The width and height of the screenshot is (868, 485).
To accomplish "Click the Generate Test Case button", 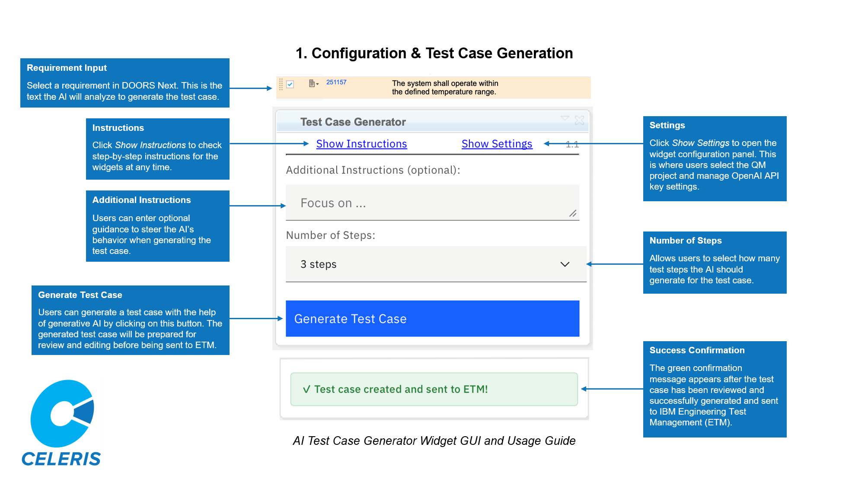I will pyautogui.click(x=432, y=318).
